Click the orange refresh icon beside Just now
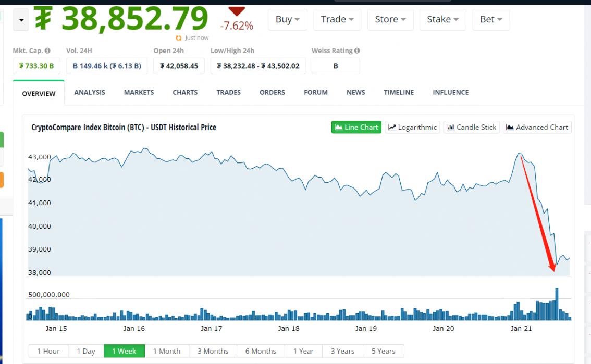 (x=179, y=38)
